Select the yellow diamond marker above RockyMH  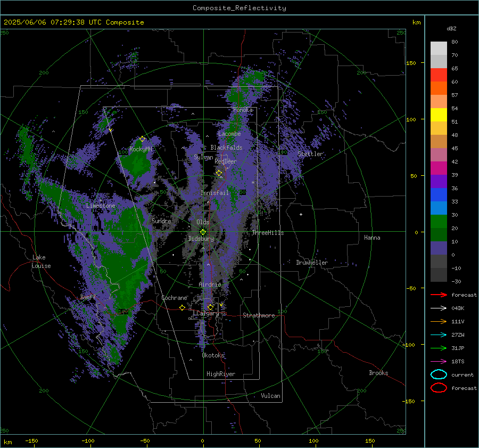click(x=142, y=139)
